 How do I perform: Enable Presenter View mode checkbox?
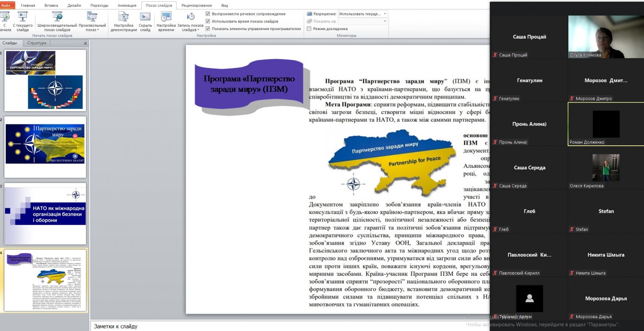[x=309, y=28]
